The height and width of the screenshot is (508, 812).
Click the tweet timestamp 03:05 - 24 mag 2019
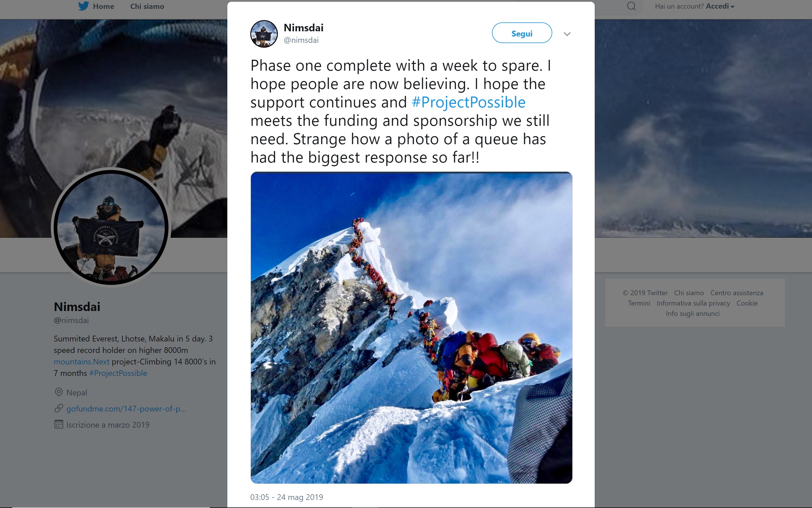pyautogui.click(x=286, y=497)
